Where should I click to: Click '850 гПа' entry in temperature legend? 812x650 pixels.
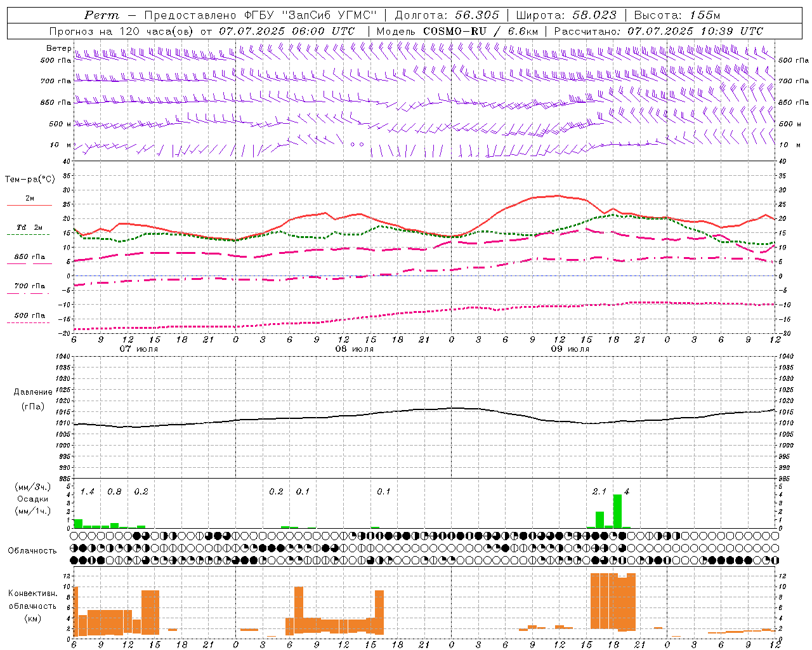point(29,257)
